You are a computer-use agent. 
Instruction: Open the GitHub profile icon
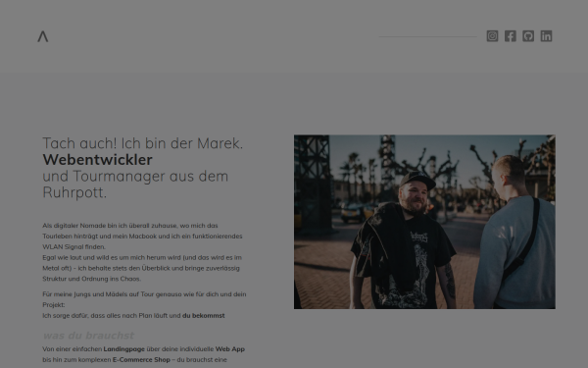528,36
